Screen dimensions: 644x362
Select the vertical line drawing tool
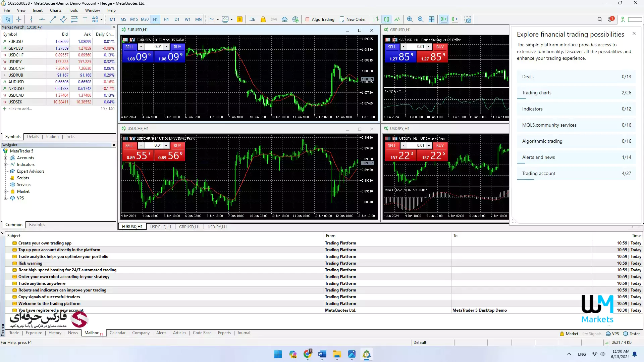coord(31,19)
